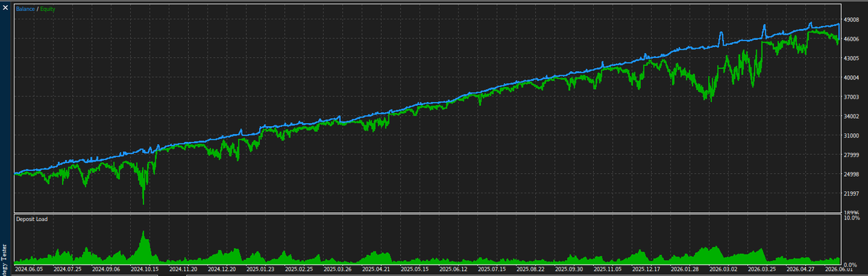This screenshot has width=868, height=276.
Task: Select the 2025.08.22 date label
Action: coord(530,269)
